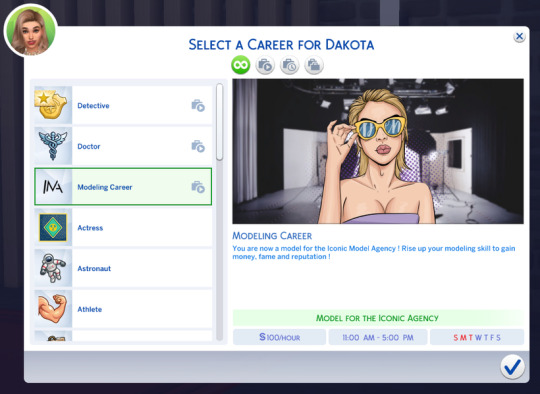
Task: Toggle the freelance careers multi-briefcase filter
Action: tap(314, 65)
